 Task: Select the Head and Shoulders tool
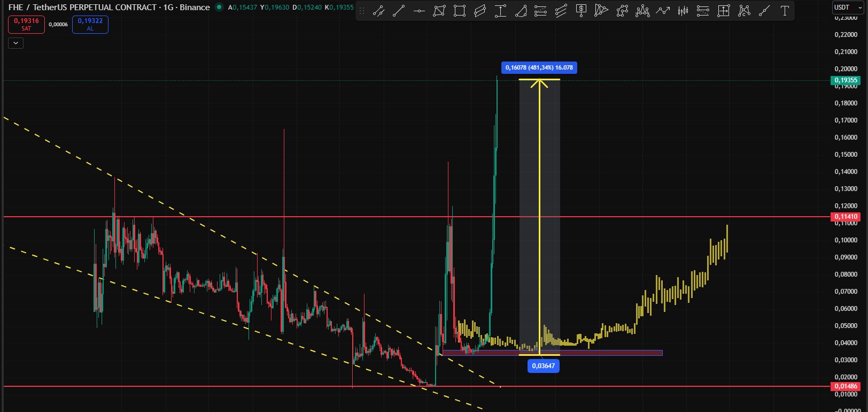[x=642, y=11]
